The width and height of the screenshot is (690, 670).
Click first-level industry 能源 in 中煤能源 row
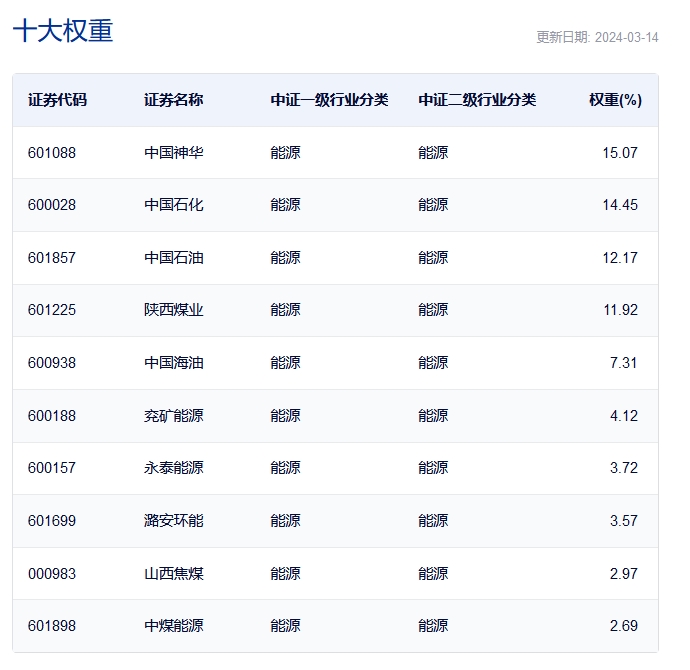(286, 625)
